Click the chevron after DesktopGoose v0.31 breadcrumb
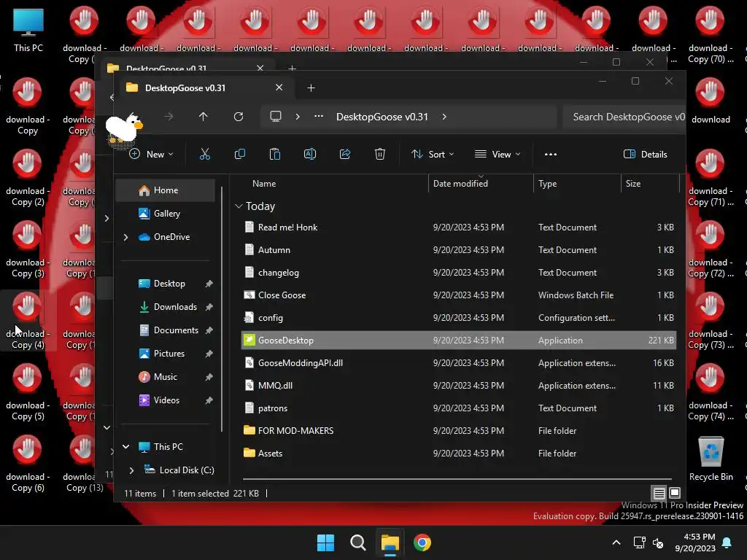Screen dimensions: 747x560 tap(444, 117)
